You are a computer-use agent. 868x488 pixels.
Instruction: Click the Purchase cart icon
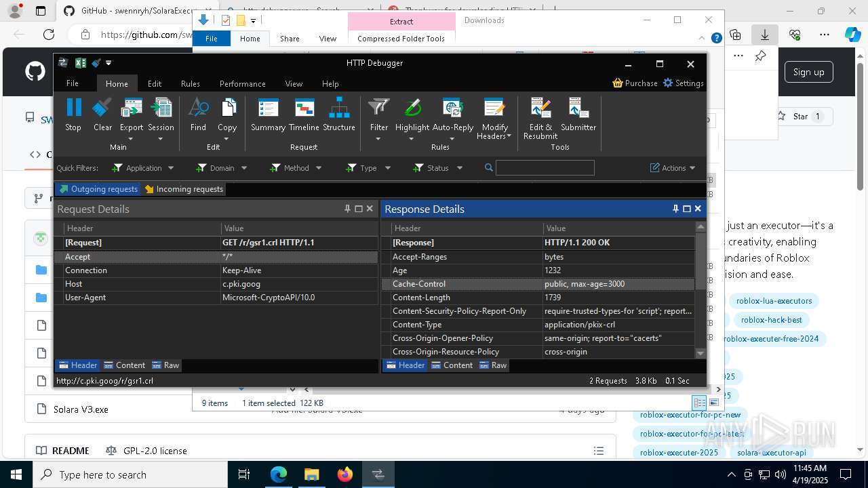618,83
